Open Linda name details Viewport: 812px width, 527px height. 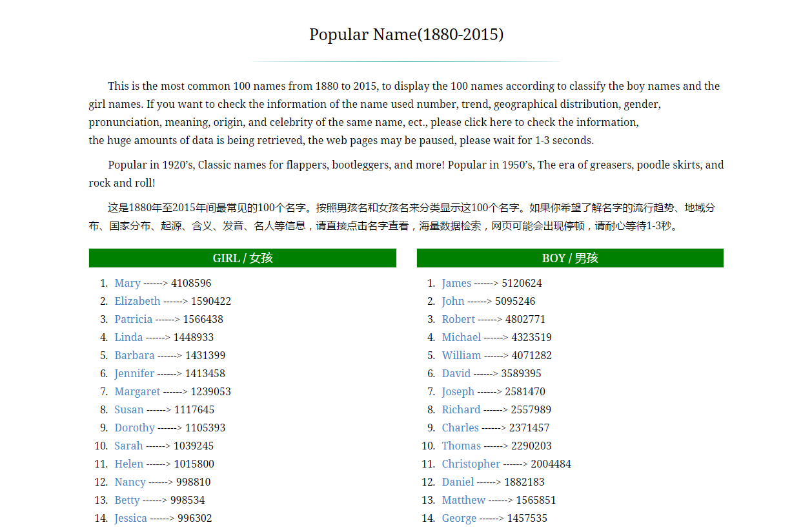coord(128,337)
